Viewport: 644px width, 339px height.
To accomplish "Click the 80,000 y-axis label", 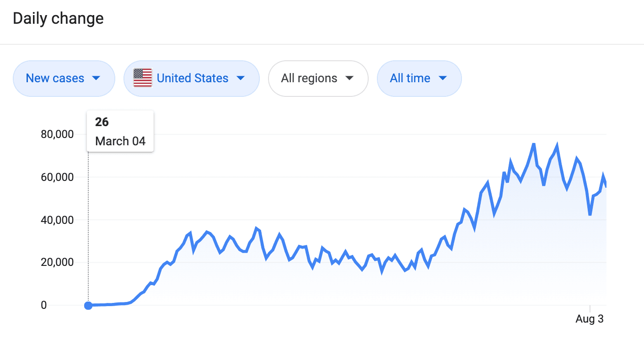I will tap(57, 134).
